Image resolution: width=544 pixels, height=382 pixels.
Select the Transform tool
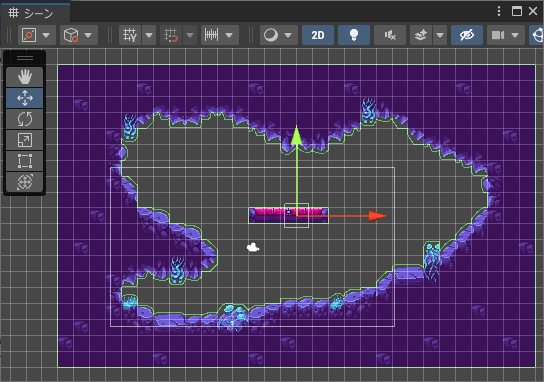click(25, 182)
